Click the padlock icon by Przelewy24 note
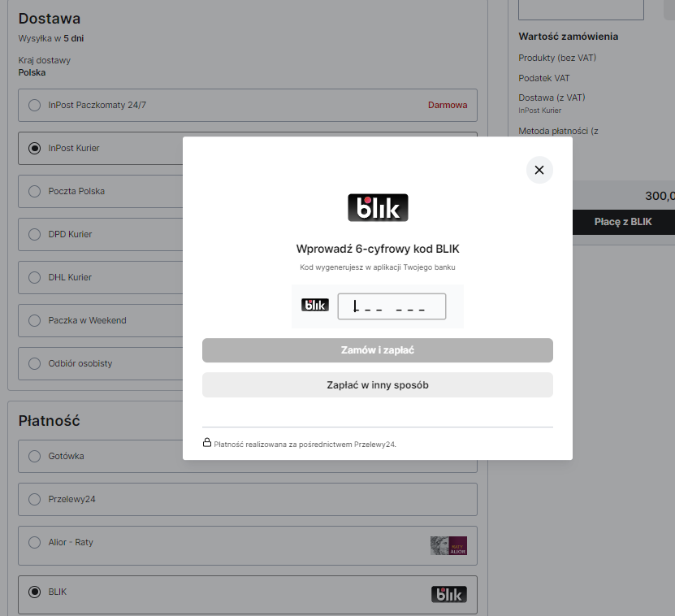 coord(207,442)
